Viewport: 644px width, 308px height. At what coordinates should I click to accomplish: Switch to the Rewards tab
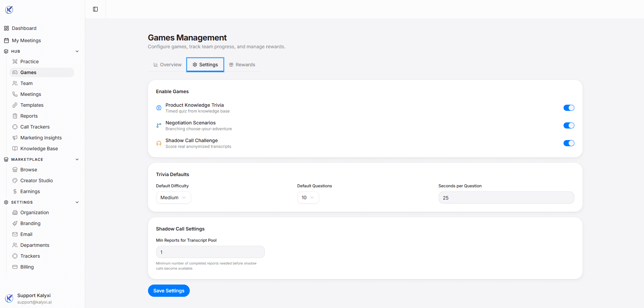coord(242,65)
